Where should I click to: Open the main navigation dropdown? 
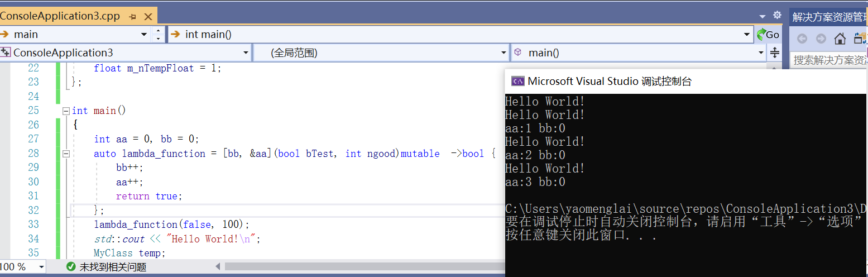click(145, 35)
